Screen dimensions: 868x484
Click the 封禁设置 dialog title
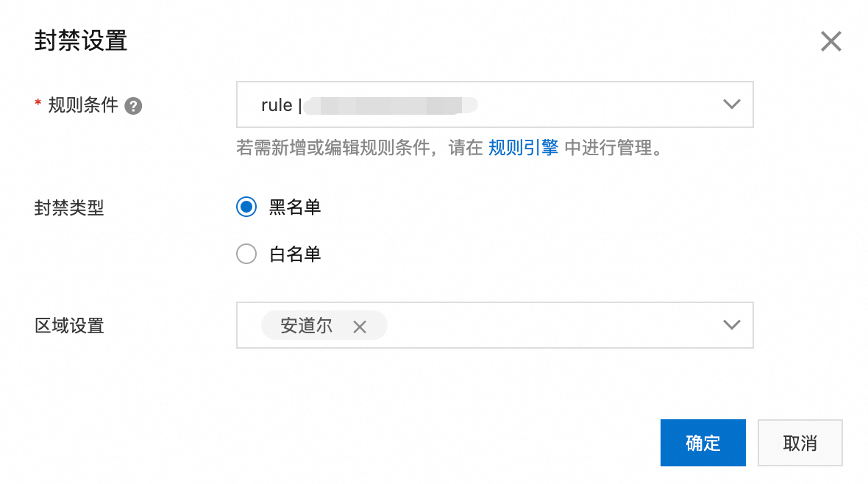[81, 41]
